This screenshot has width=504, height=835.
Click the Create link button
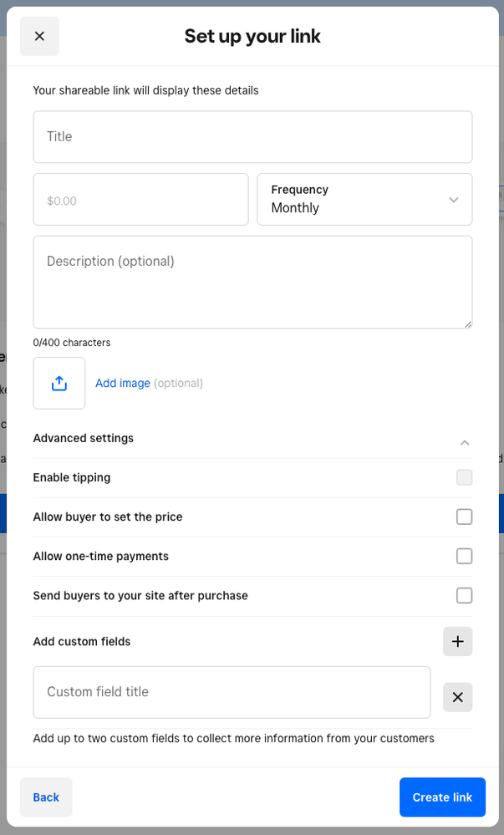[x=442, y=797]
